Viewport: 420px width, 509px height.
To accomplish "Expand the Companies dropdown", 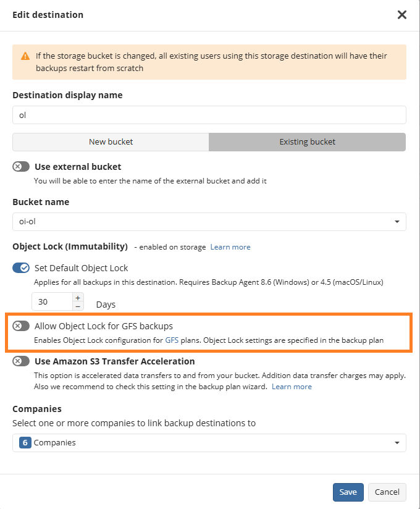I will point(209,443).
